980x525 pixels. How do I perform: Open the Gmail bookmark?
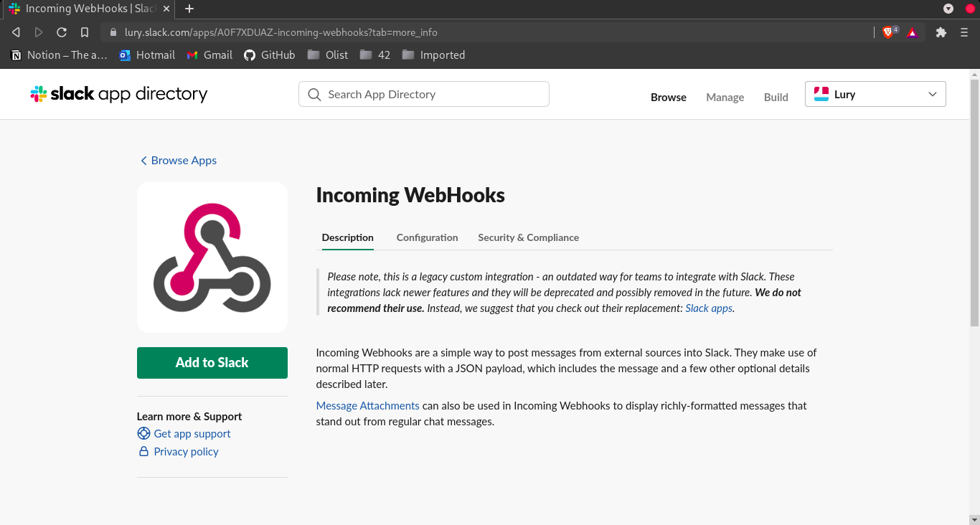209,55
